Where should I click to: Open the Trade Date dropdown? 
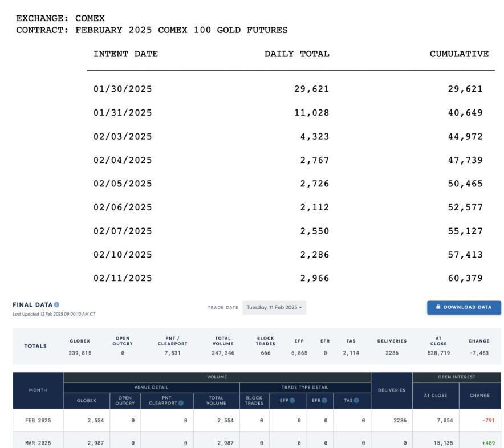[x=274, y=307]
